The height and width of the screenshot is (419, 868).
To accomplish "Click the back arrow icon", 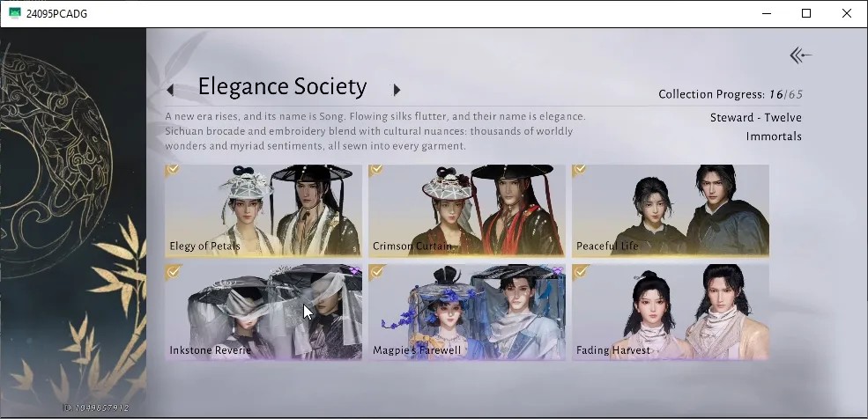I will pos(800,55).
